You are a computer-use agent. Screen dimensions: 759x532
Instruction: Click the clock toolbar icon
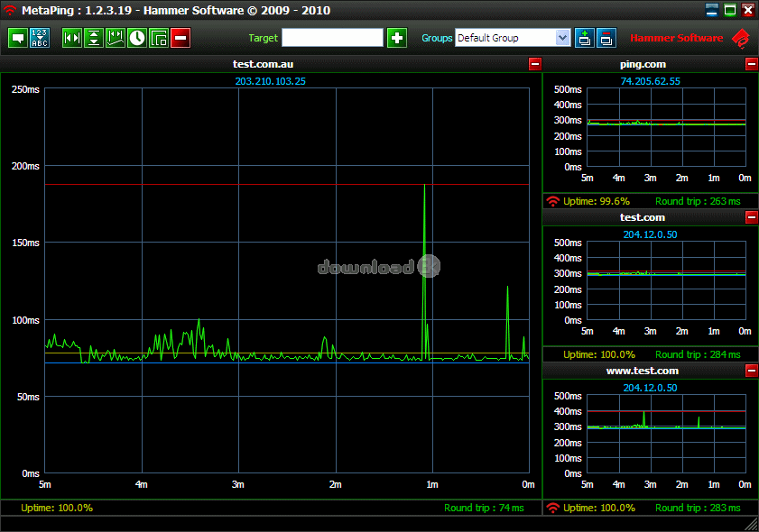(137, 38)
